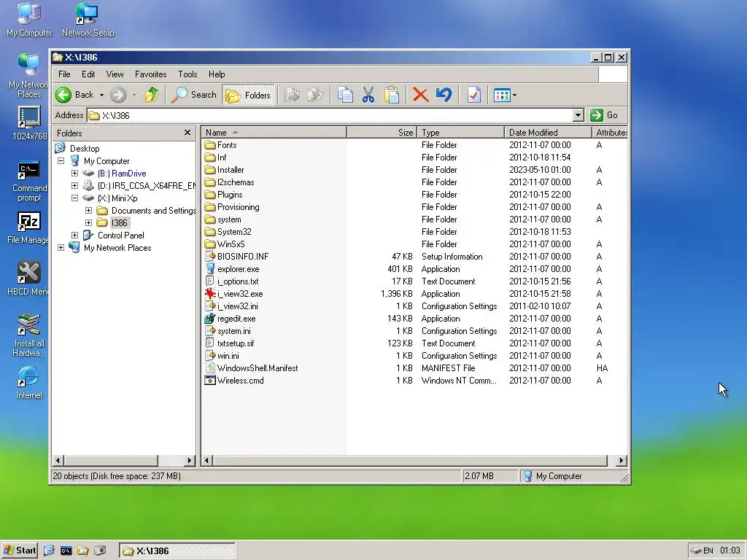Select Desktop in the folder tree

tap(85, 149)
